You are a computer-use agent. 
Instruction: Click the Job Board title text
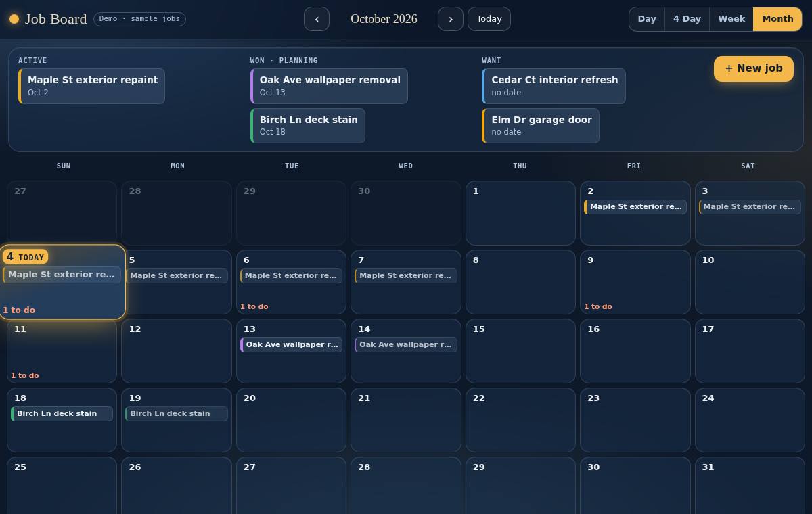pyautogui.click(x=56, y=19)
